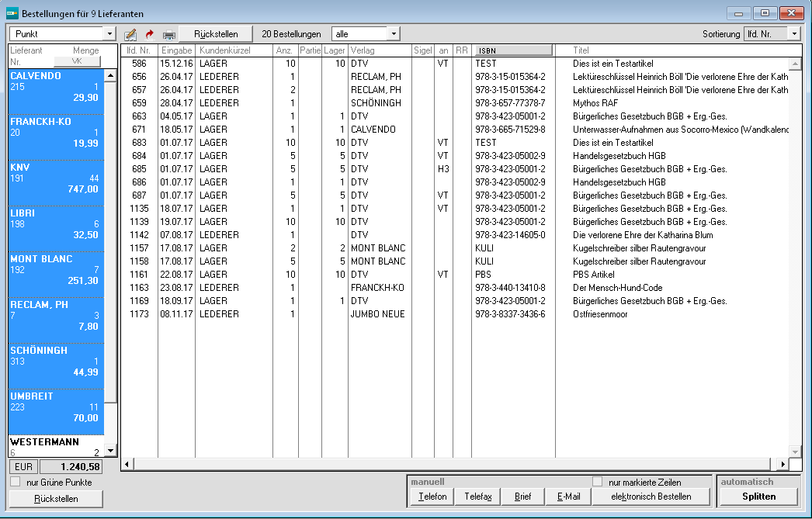Image resolution: width=812 pixels, height=519 pixels.
Task: Click the VK button in the supplier header
Action: click(77, 61)
